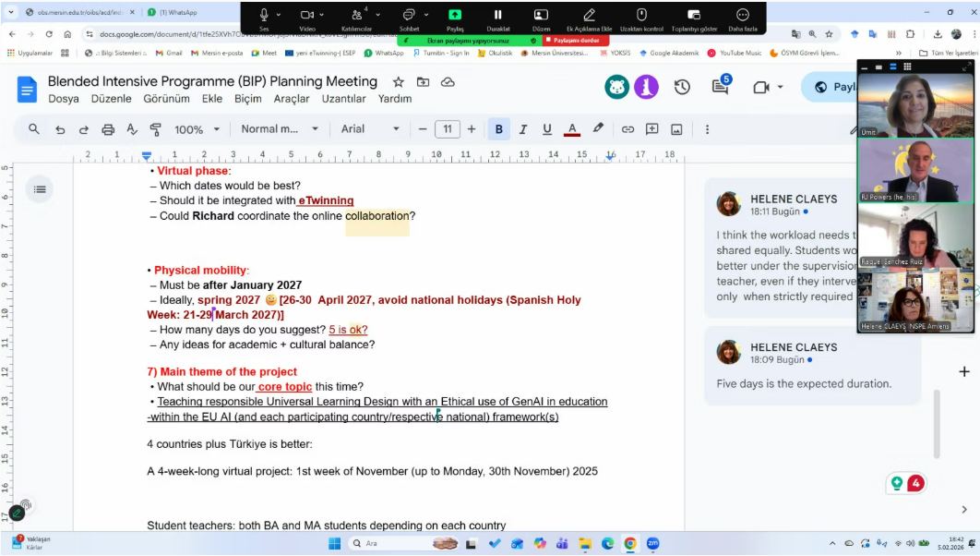Click the highlighter color tool
The height and width of the screenshot is (556, 980).
[598, 129]
